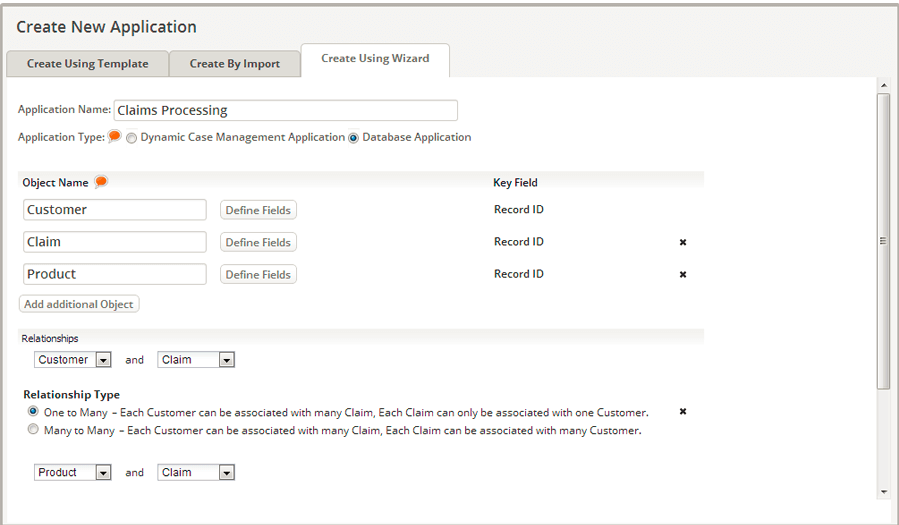
Task: Select Dynamic Case Management Application type
Action: pos(132,138)
